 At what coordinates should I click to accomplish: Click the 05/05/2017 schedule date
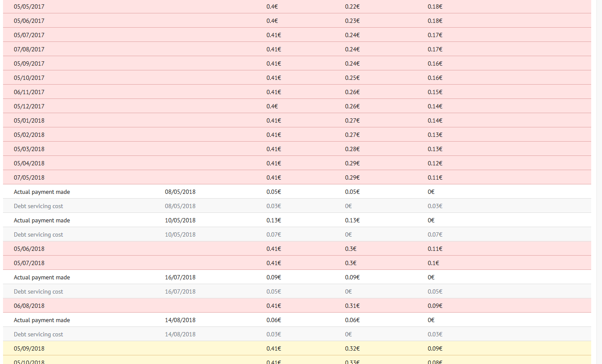coord(29,6)
